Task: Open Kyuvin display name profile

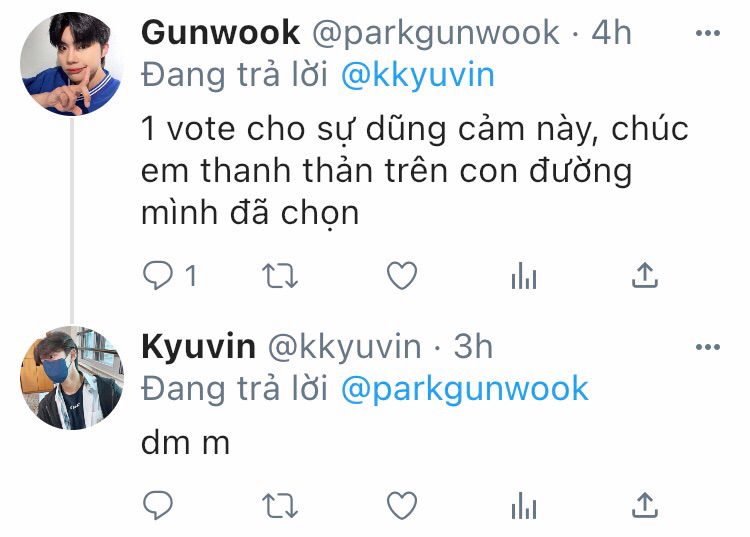Action: click(x=199, y=347)
